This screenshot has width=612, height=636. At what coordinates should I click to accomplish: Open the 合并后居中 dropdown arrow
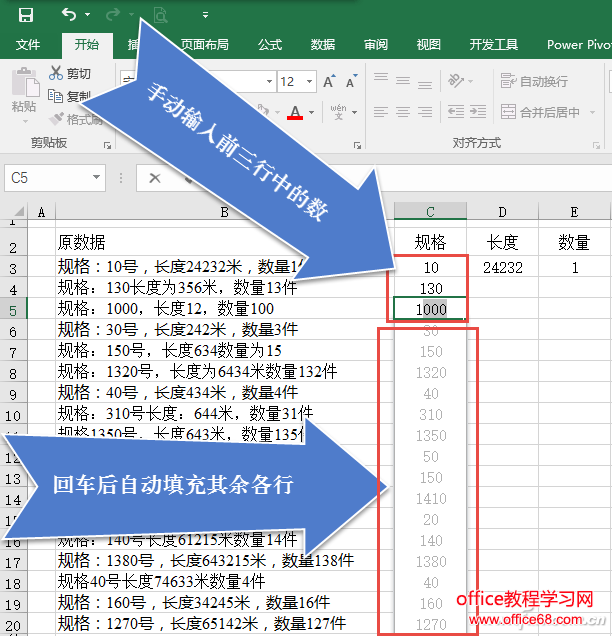tap(593, 112)
